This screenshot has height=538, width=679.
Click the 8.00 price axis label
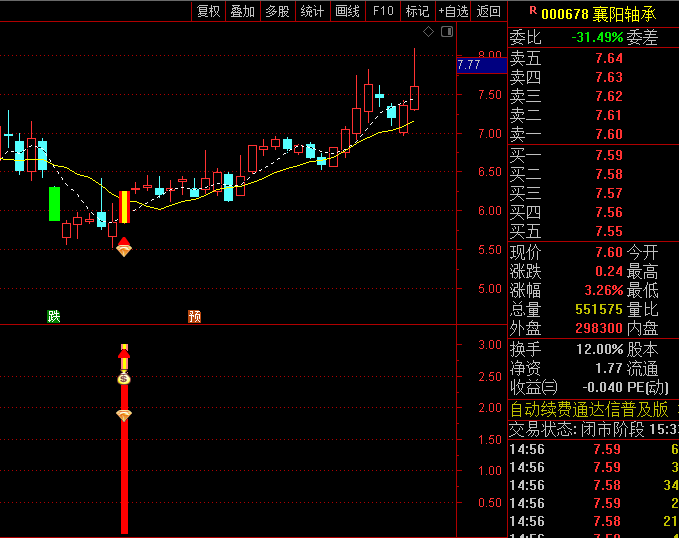click(x=490, y=55)
